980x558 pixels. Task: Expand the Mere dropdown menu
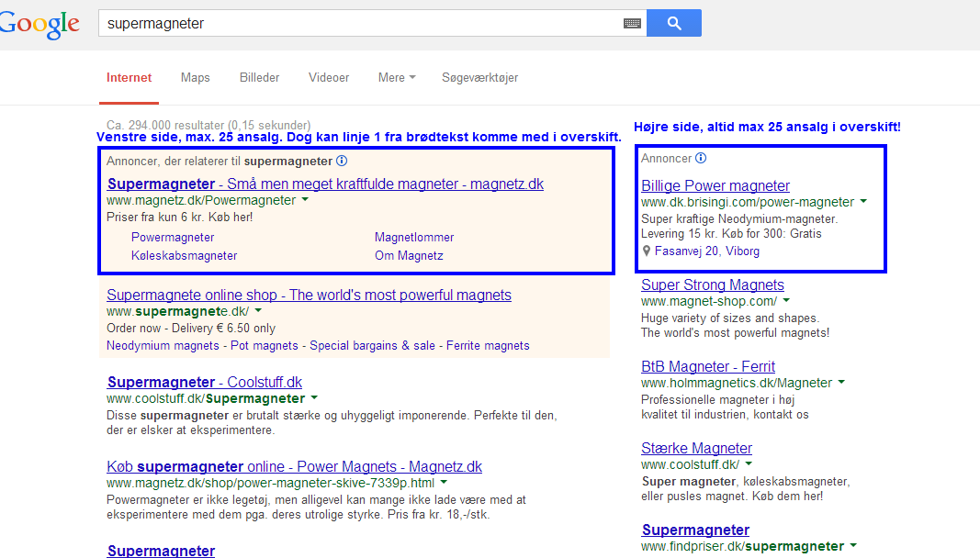[397, 77]
